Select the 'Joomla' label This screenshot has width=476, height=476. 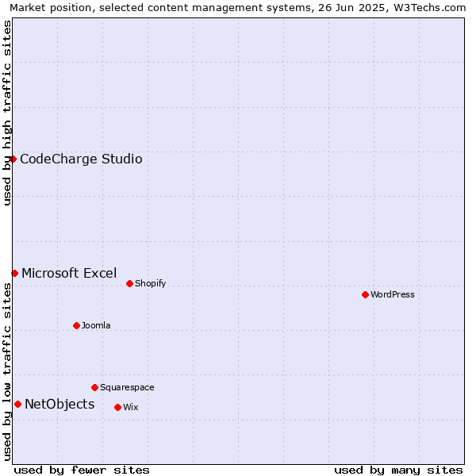[96, 325]
